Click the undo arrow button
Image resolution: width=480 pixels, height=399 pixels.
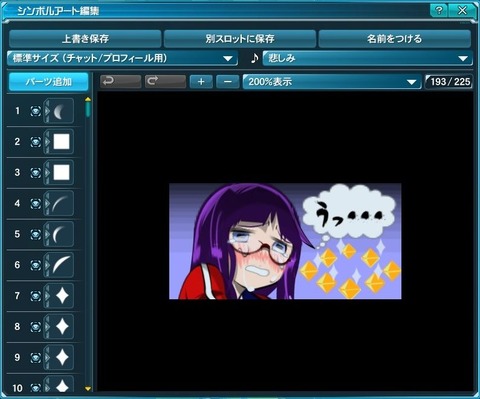click(120, 81)
